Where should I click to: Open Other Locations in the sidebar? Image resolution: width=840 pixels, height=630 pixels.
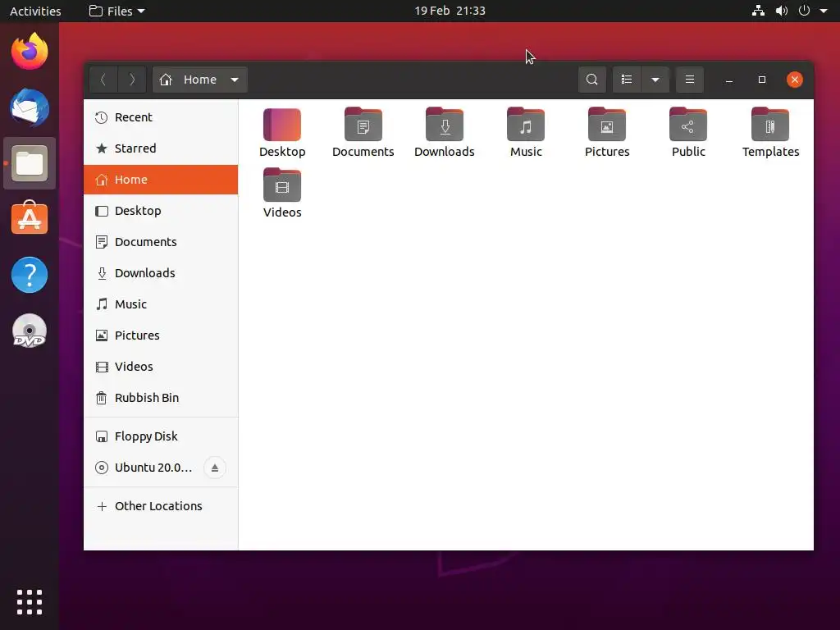pyautogui.click(x=161, y=505)
